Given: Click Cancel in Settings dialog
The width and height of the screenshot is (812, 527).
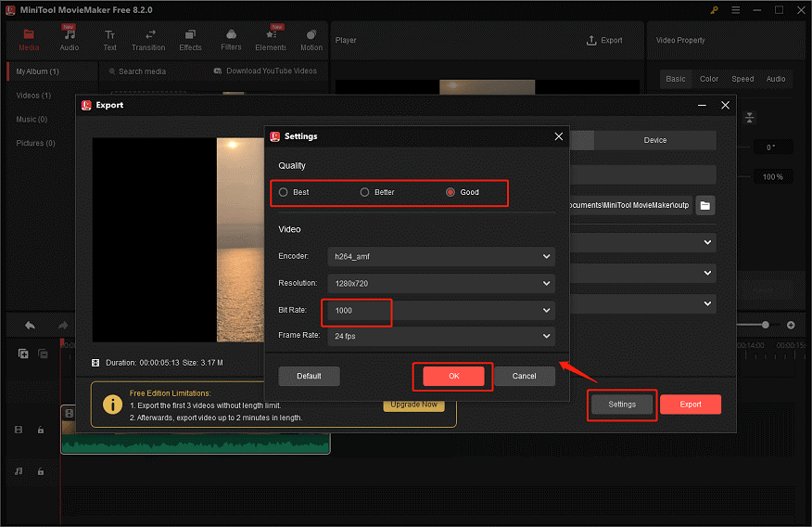Looking at the screenshot, I should pyautogui.click(x=524, y=376).
